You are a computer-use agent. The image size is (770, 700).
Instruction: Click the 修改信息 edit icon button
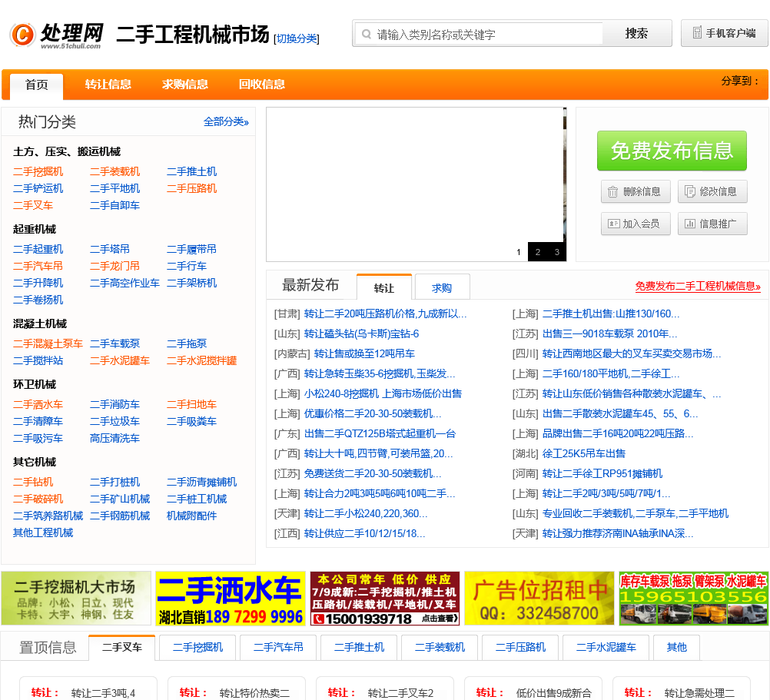pos(712,191)
